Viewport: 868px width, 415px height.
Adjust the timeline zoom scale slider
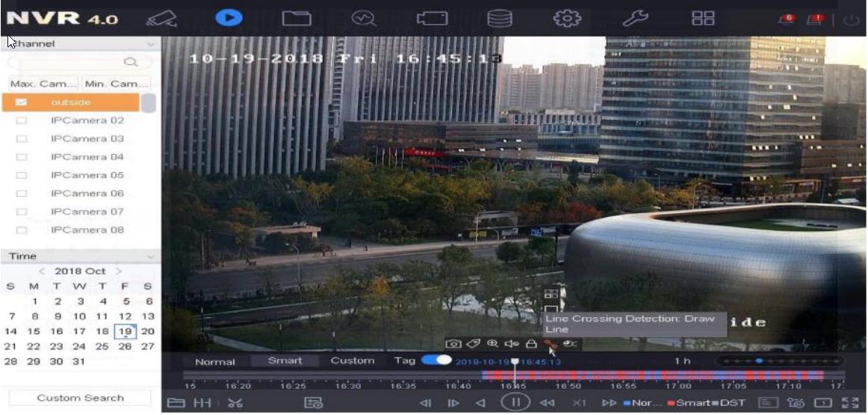click(759, 360)
